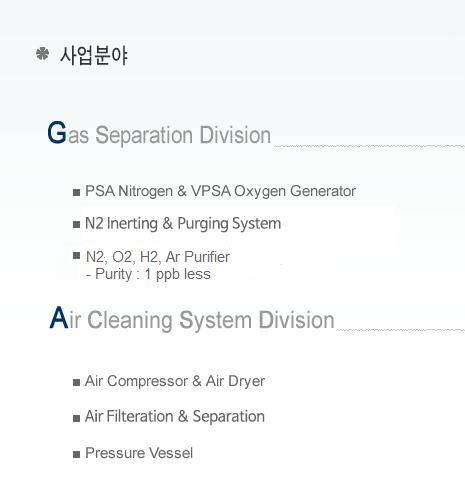The image size is (465, 487).
Task: Click the Purity : 1 ppb less line
Action: point(148,274)
